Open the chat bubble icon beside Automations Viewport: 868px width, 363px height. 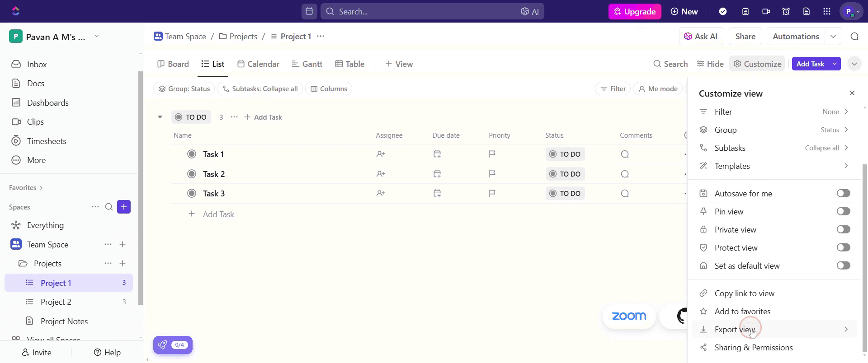(854, 37)
